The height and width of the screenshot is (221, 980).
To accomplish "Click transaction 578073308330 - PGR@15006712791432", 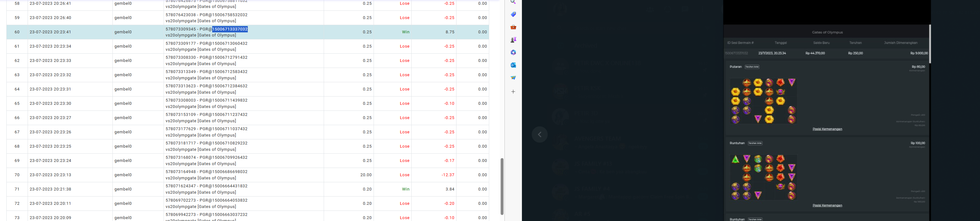I will pos(206,57).
